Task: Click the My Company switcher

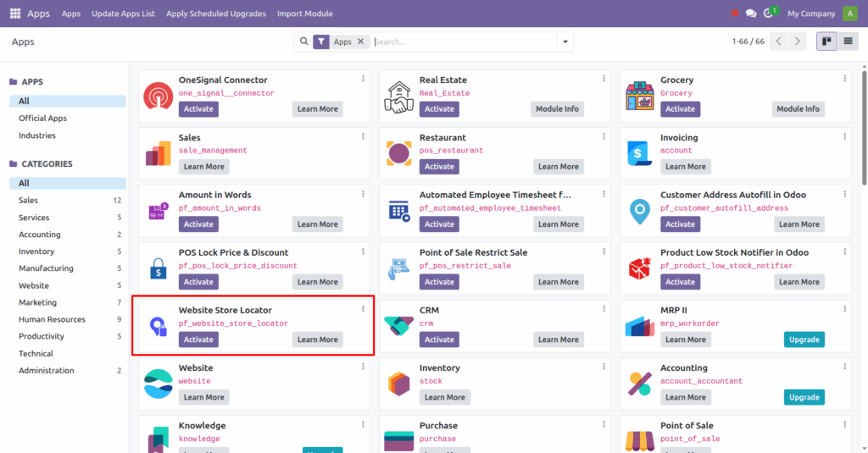Action: click(x=811, y=14)
